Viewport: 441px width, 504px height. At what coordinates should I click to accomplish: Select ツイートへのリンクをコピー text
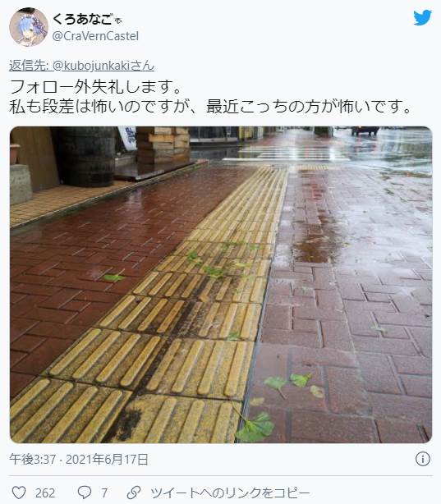tap(230, 493)
